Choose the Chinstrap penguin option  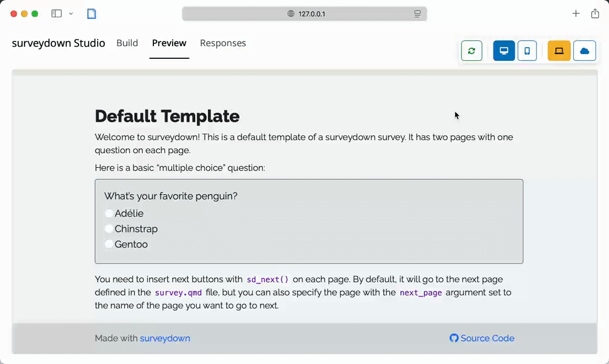coord(109,229)
